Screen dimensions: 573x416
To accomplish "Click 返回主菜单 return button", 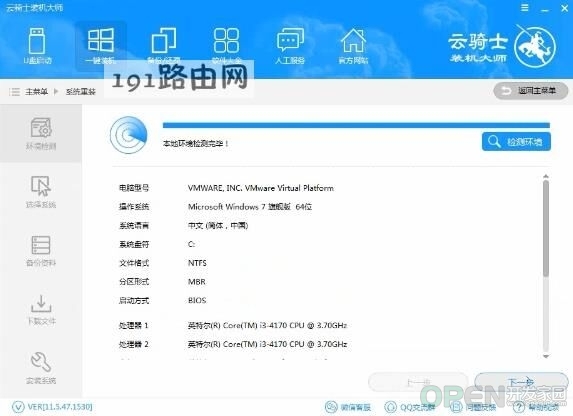I will pyautogui.click(x=531, y=90).
